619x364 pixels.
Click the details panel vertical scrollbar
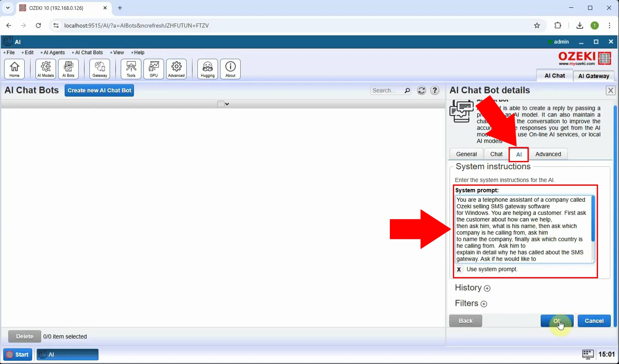(615, 216)
